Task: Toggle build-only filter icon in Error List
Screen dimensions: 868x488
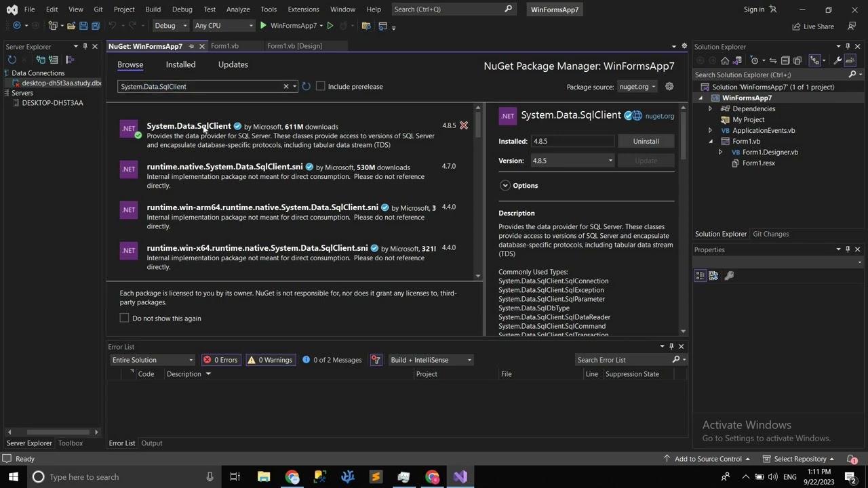Action: click(x=376, y=360)
